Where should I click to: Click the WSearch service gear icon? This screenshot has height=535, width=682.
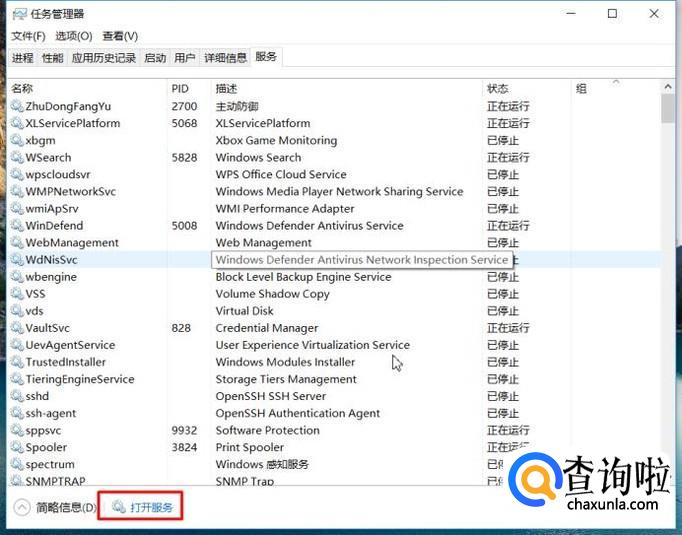click(17, 157)
